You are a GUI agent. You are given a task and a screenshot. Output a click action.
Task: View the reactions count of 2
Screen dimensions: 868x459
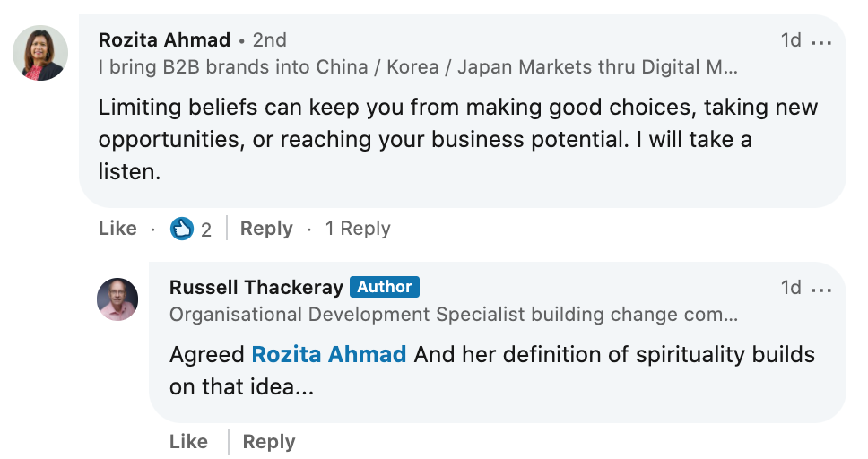pyautogui.click(x=206, y=229)
